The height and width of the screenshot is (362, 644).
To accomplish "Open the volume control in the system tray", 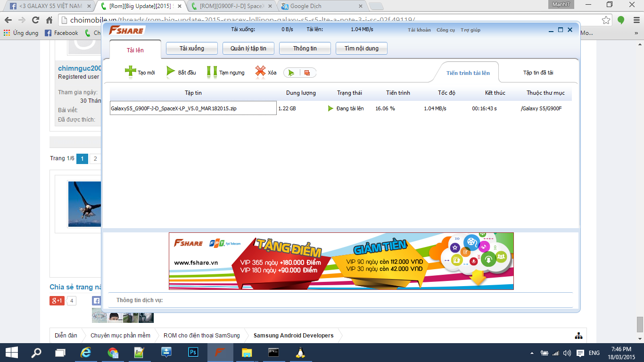I will (567, 353).
